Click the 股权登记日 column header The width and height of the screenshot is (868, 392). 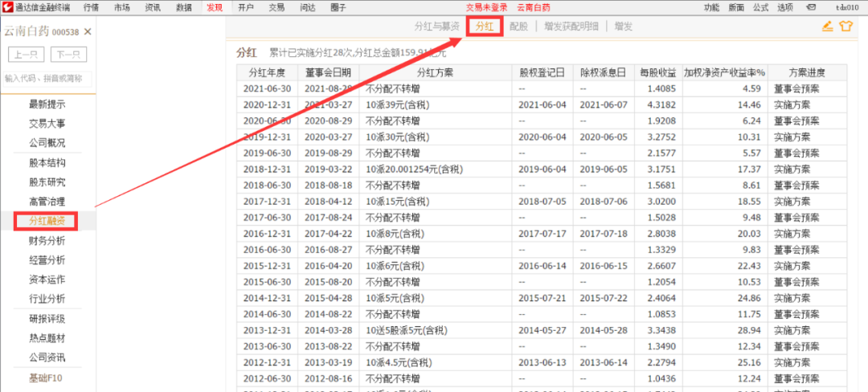[542, 72]
